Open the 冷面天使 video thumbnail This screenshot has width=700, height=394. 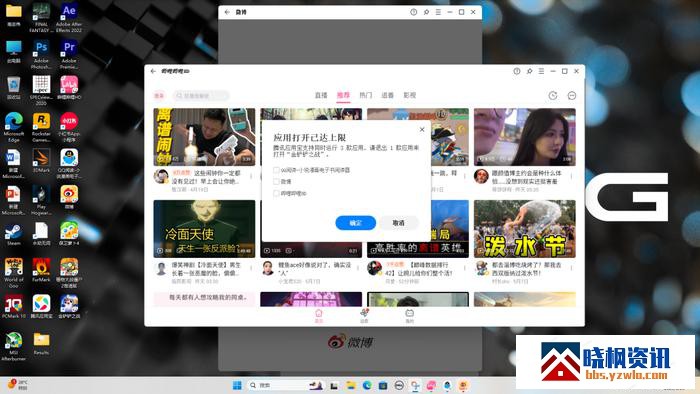coord(204,229)
